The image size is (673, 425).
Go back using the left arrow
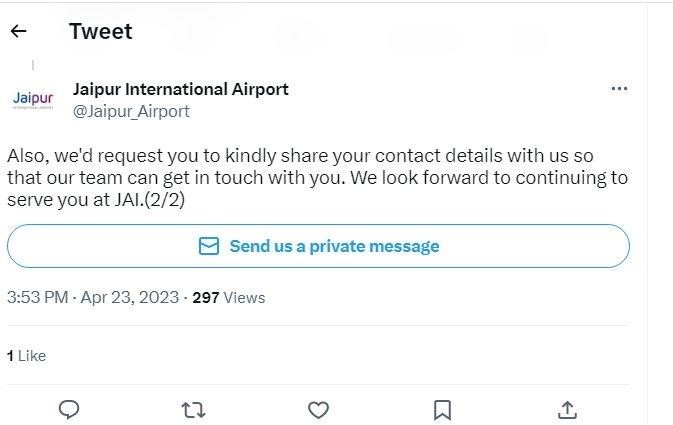click(x=18, y=31)
